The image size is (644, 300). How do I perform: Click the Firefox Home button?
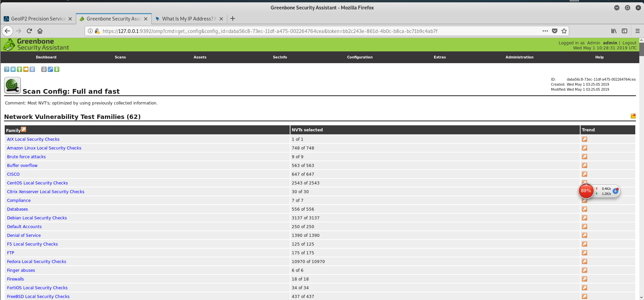coord(40,31)
